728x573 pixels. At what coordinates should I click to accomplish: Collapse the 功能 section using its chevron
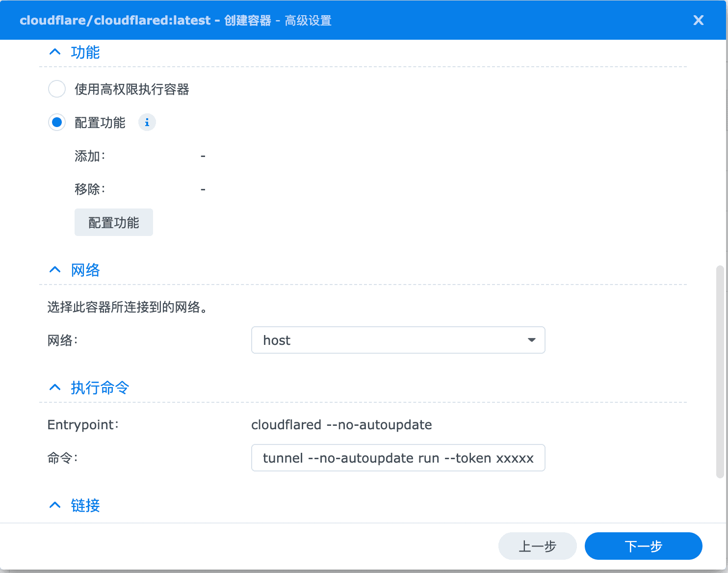(x=55, y=52)
